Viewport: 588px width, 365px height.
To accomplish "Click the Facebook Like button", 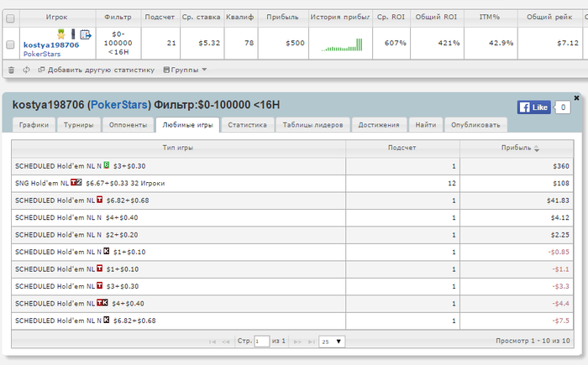I will (534, 107).
